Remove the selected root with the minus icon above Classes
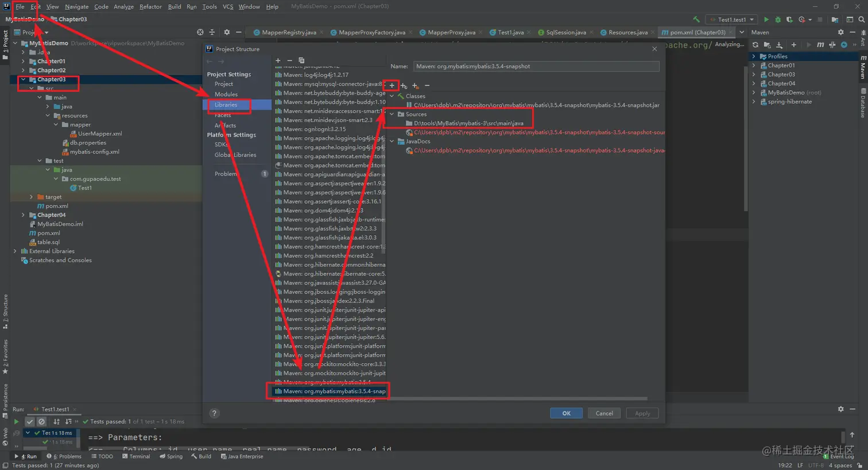This screenshot has width=868, height=470. [427, 86]
